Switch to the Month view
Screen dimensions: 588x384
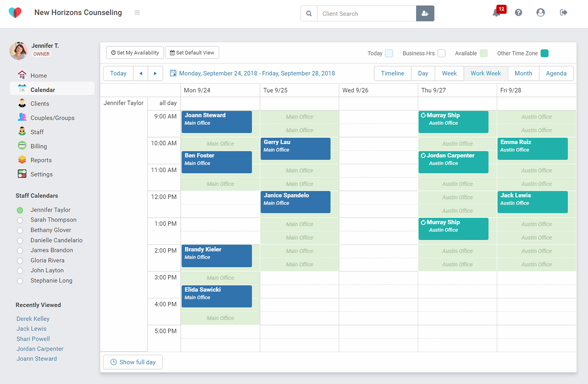click(523, 73)
